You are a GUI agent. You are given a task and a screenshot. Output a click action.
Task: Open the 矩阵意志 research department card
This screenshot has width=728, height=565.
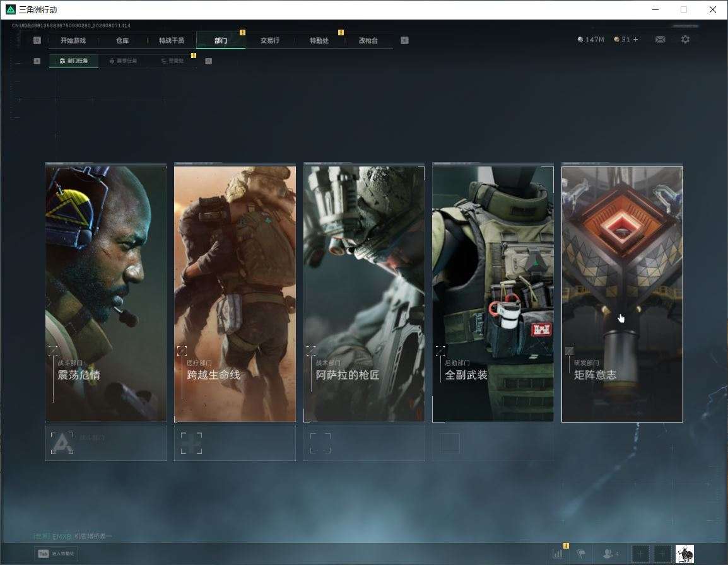622,294
